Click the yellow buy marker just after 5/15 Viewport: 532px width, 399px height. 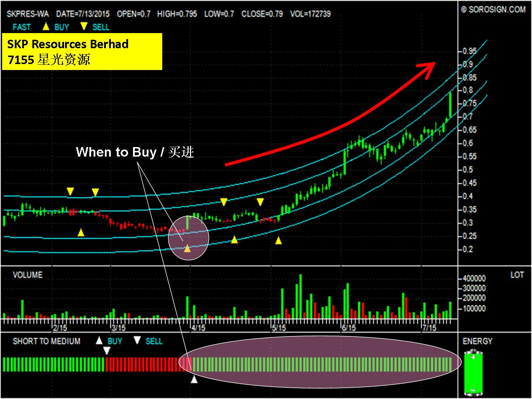278,241
